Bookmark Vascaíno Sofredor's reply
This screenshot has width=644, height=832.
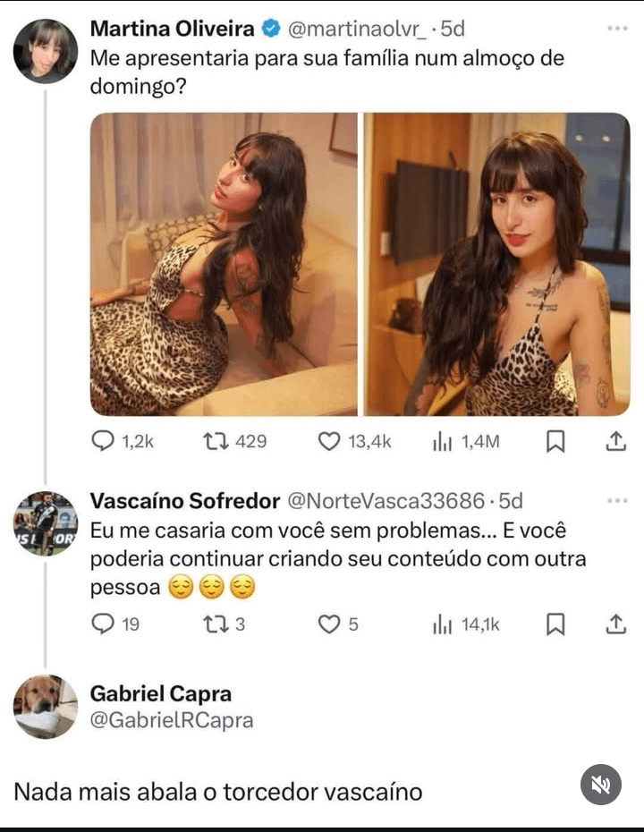point(555,624)
